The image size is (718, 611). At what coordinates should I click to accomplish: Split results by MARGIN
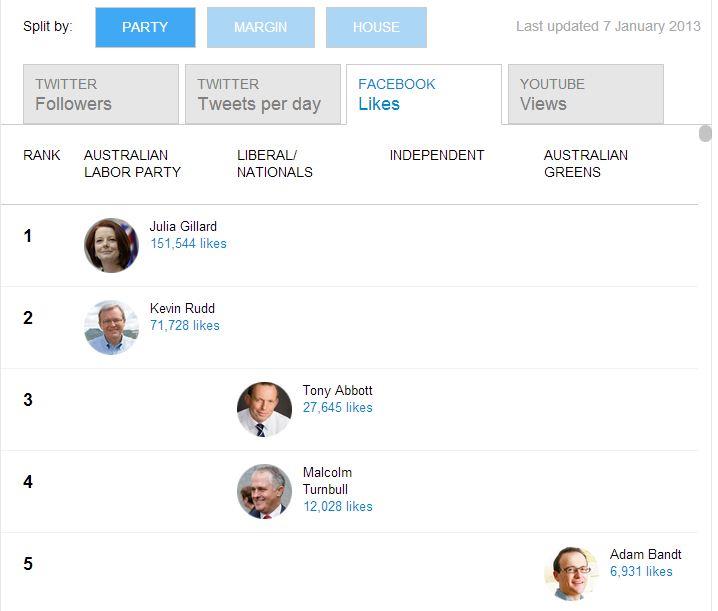(x=261, y=27)
